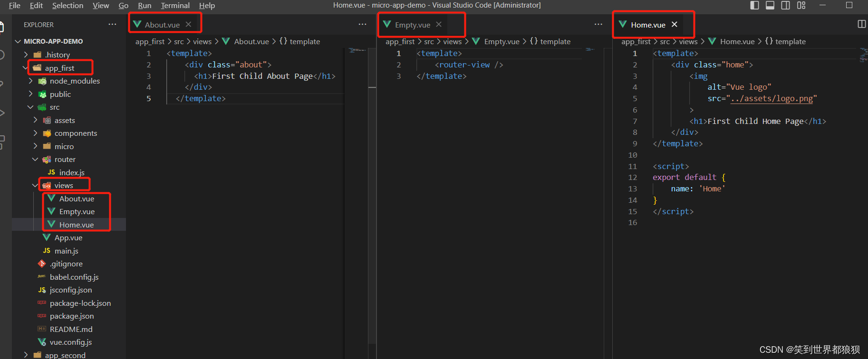Screen dimensions: 868x359
Task: Collapse the src folder
Action: tap(30, 107)
